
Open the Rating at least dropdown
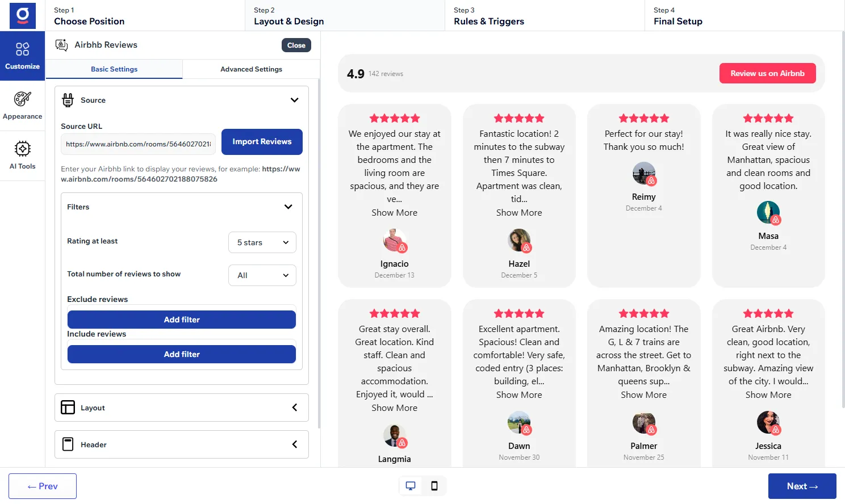tap(262, 242)
